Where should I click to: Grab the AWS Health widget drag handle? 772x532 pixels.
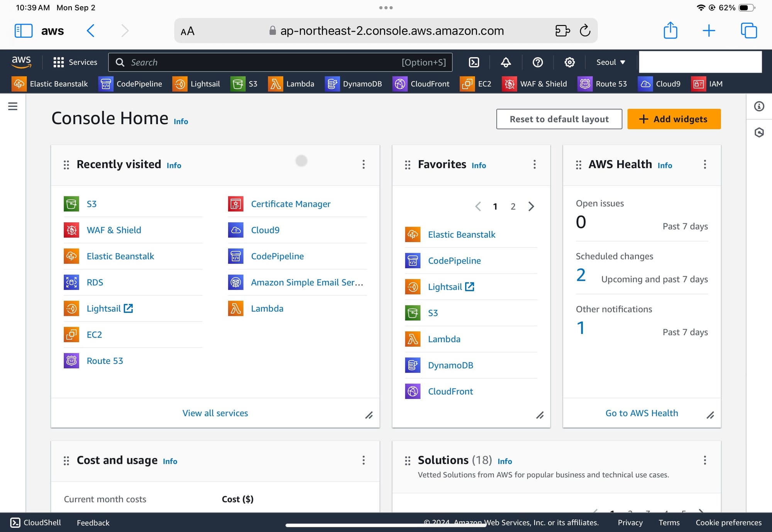(578, 165)
